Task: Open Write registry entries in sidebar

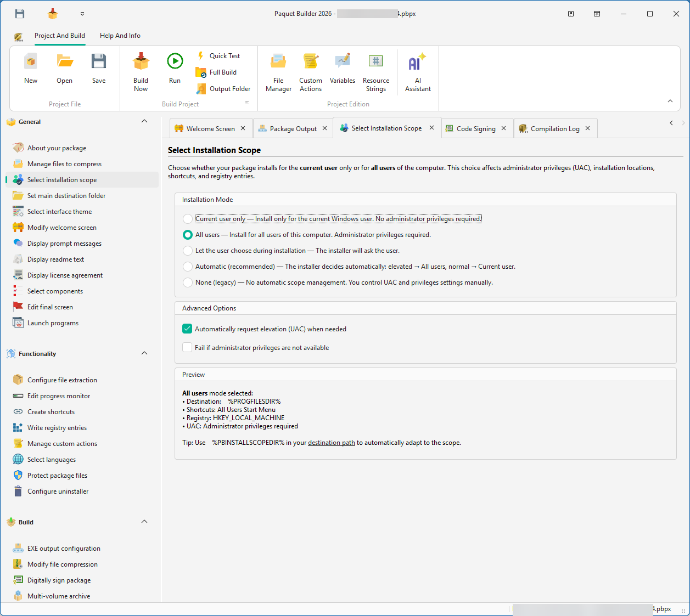Action: click(57, 428)
